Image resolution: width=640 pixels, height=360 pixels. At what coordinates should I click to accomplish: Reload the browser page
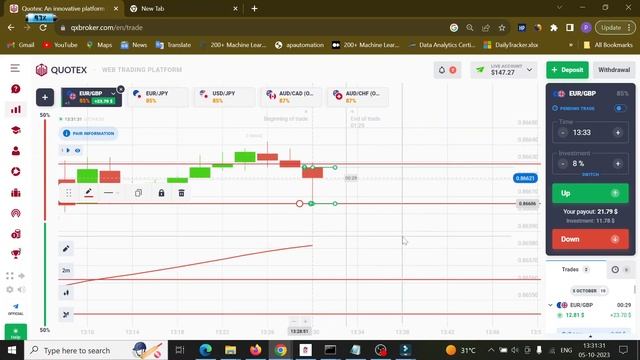[x=43, y=28]
